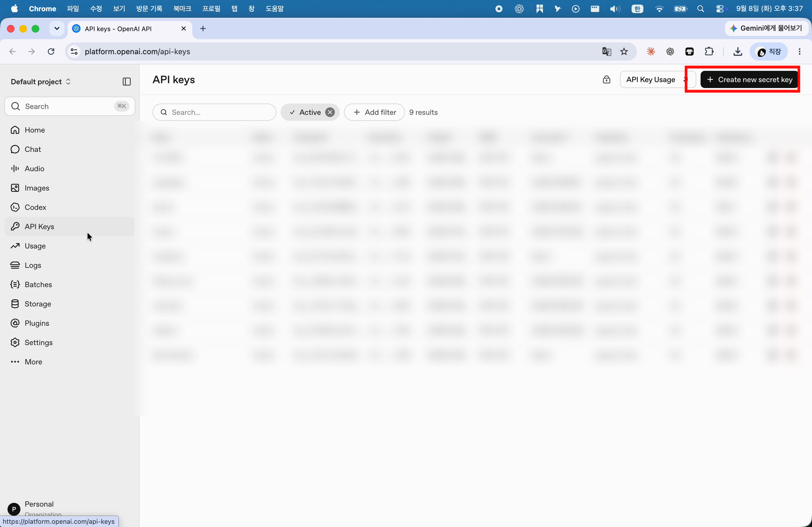Image resolution: width=812 pixels, height=527 pixels.
Task: Open Chrome downloads
Action: tap(738, 52)
